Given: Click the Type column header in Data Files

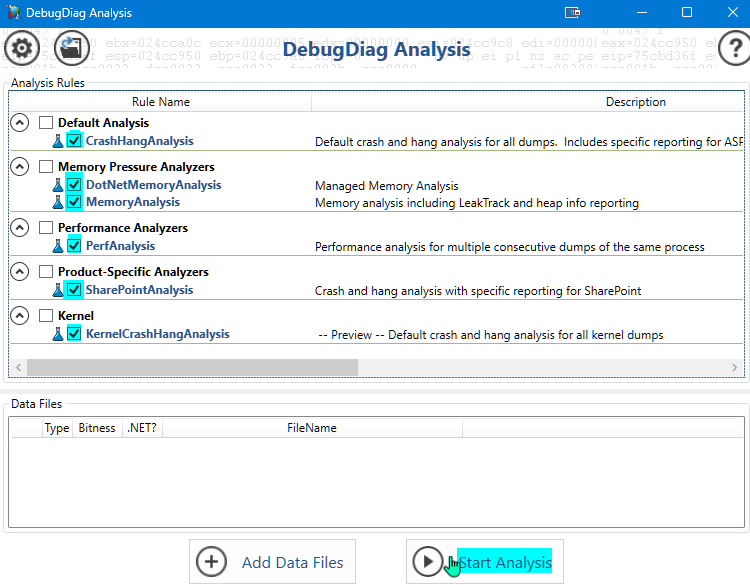Looking at the screenshot, I should click(x=57, y=428).
